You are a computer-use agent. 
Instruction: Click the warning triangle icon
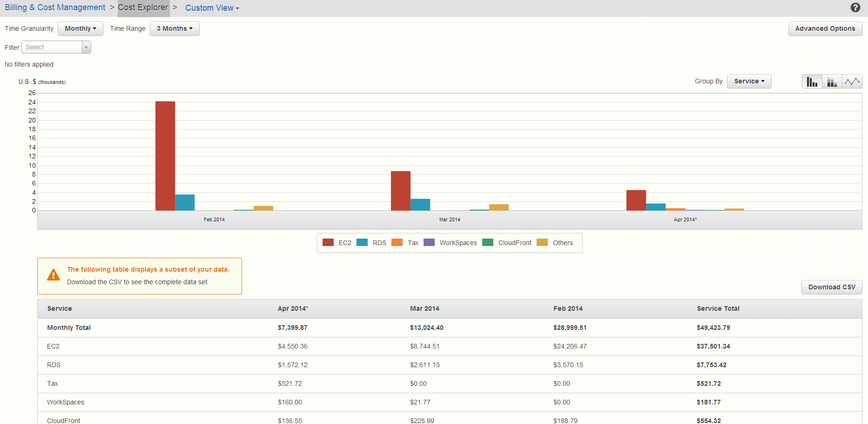(x=54, y=275)
